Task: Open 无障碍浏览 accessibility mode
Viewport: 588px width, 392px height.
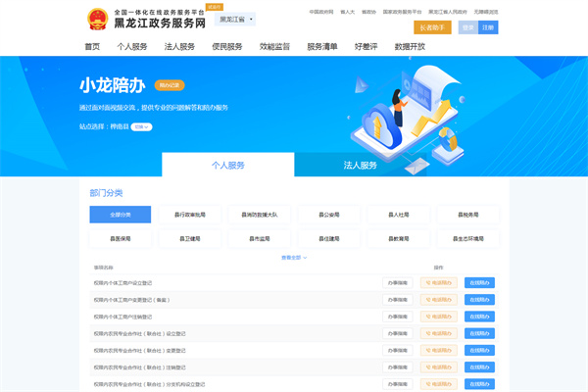Action: (486, 12)
